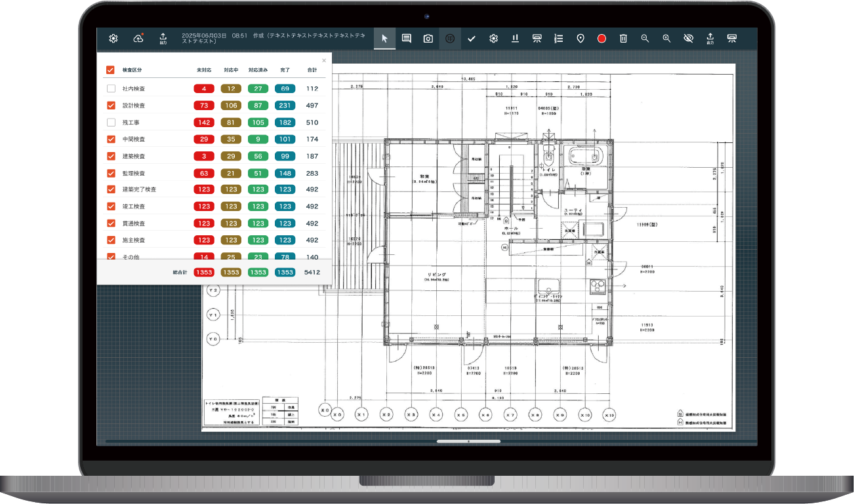
Task: Click the export icon right of the eye icon
Action: click(710, 39)
